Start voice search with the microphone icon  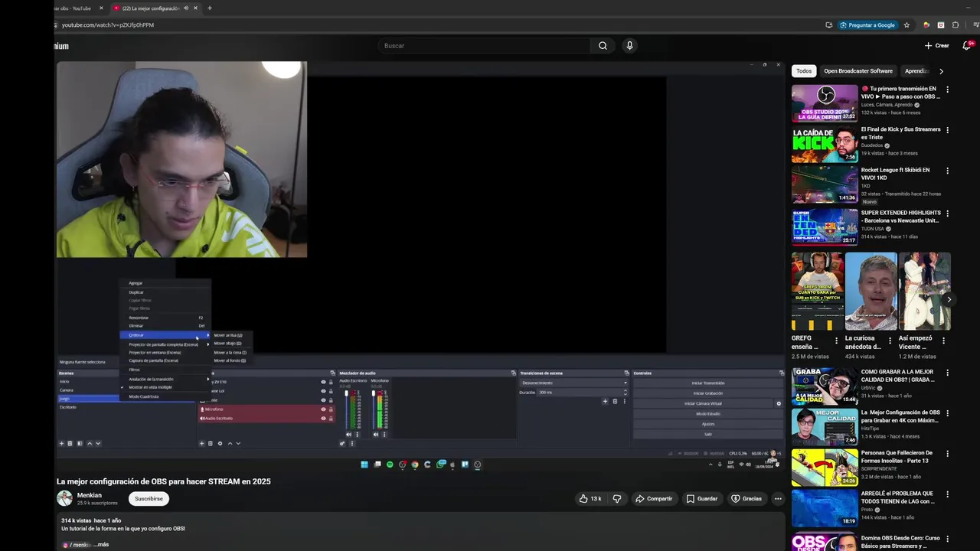point(629,46)
